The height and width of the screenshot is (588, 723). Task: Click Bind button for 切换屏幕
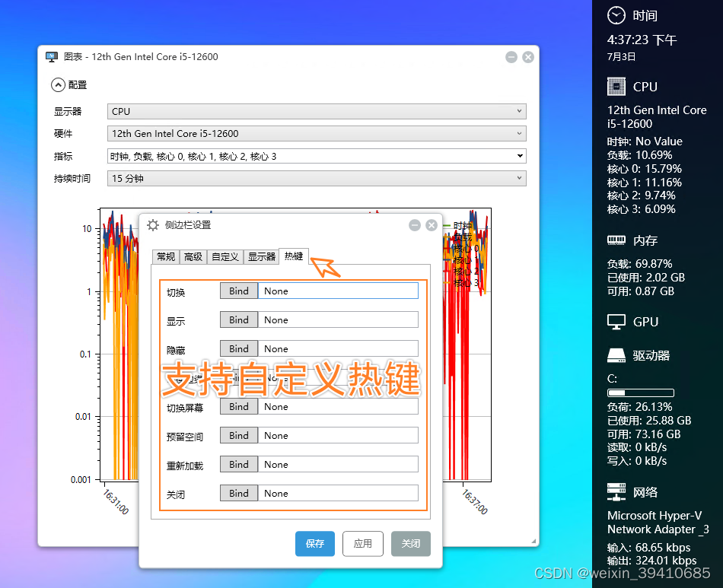pyautogui.click(x=239, y=406)
